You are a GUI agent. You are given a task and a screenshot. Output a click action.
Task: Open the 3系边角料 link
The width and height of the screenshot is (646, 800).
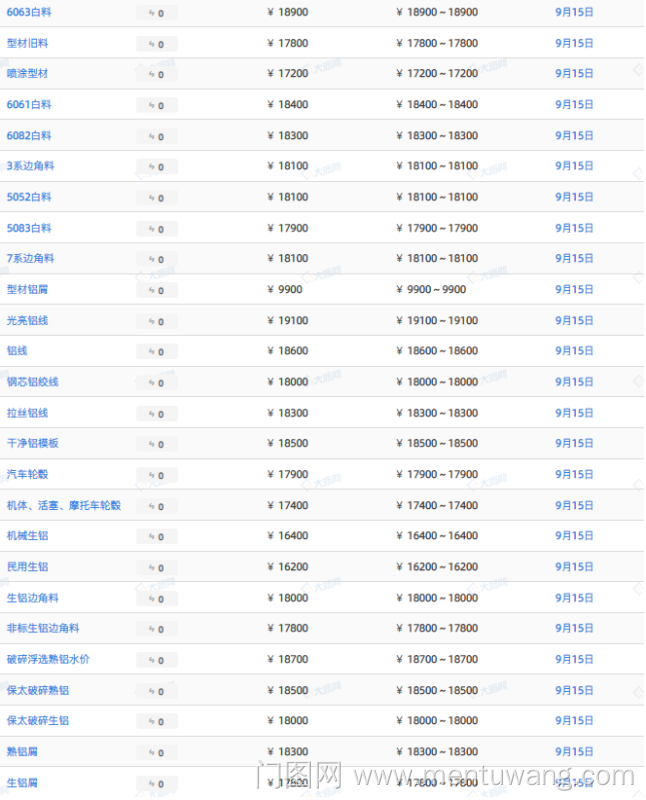pyautogui.click(x=30, y=166)
